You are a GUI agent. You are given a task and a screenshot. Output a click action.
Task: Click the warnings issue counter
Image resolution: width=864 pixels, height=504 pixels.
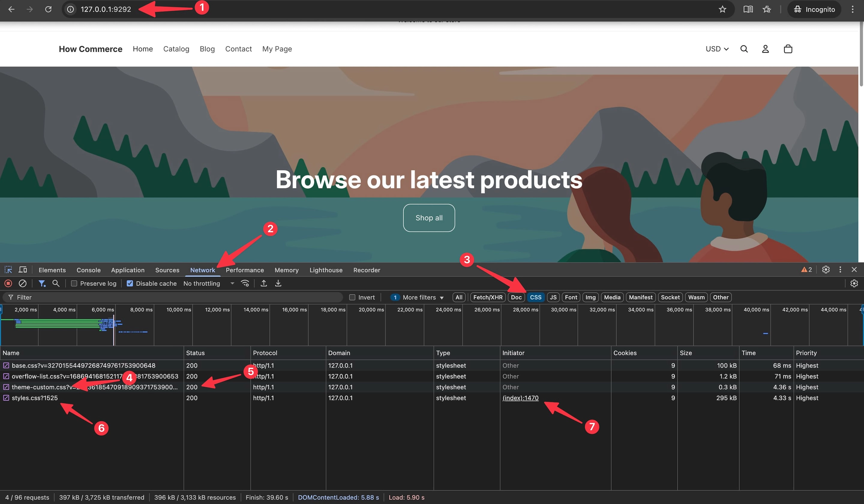coord(806,270)
